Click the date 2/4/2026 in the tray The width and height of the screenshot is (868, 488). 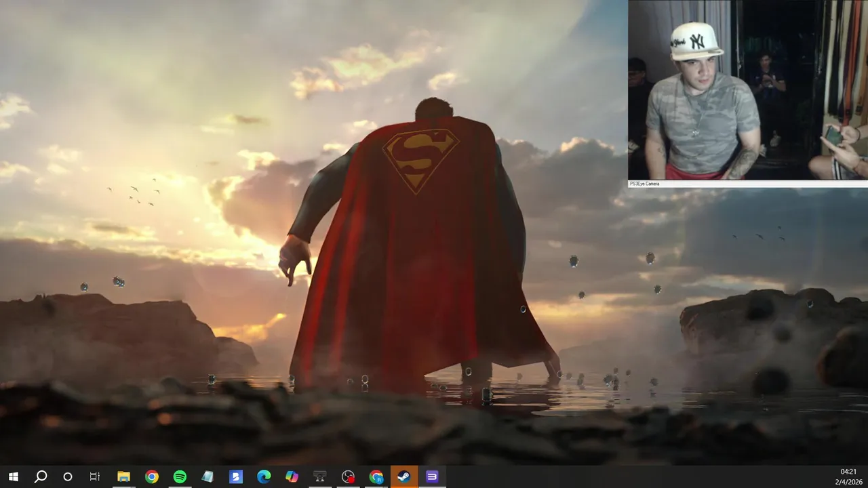tap(848, 482)
